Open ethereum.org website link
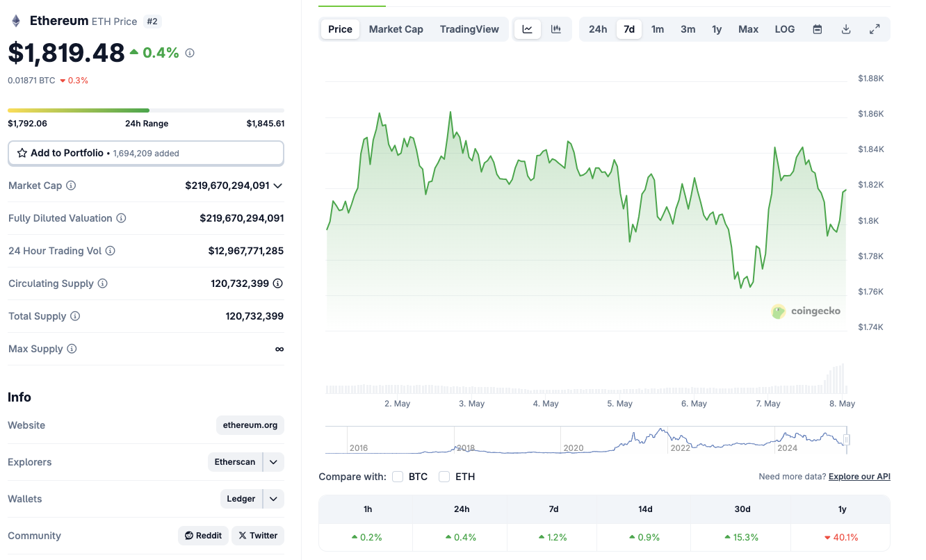 point(250,425)
